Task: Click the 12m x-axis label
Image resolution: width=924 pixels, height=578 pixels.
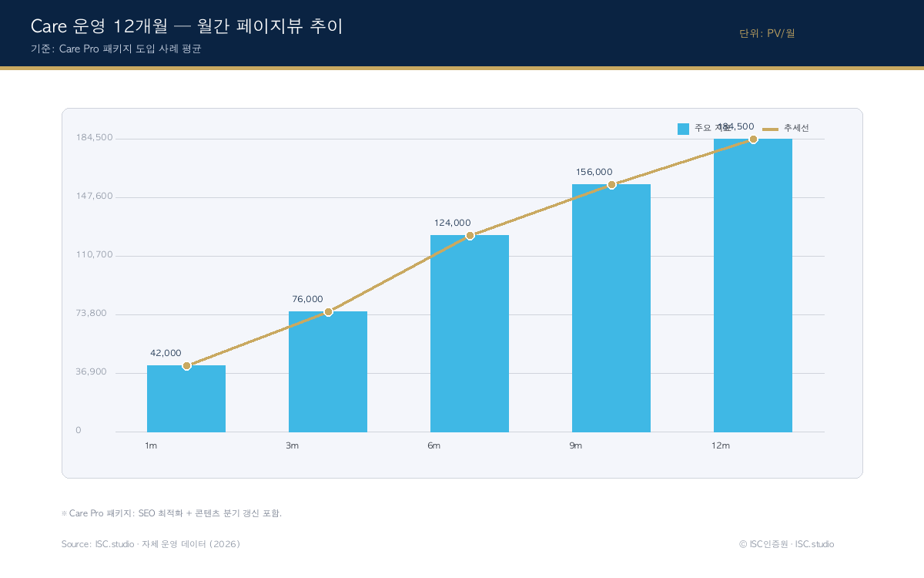Action: pos(721,446)
